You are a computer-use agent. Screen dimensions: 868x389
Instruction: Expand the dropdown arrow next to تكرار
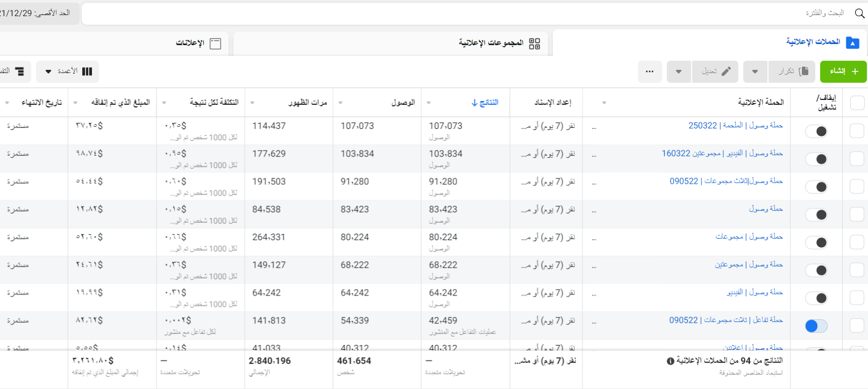[755, 71]
